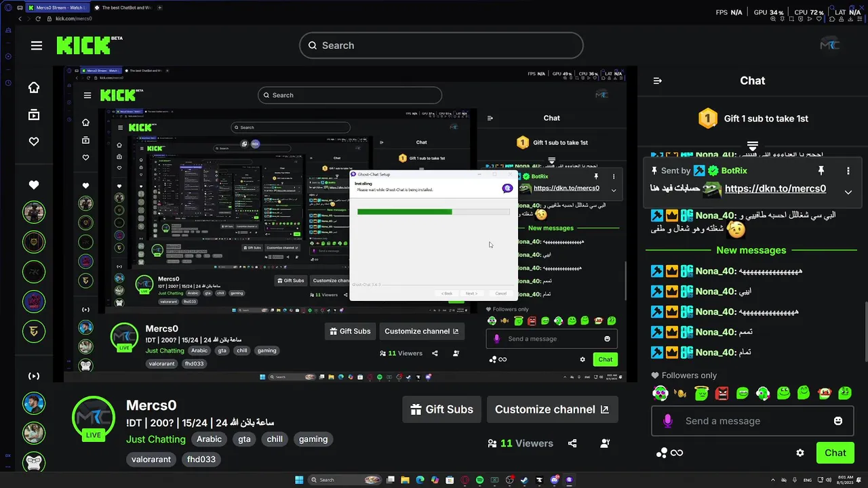The image size is (868, 488).
Task: Open the MRC profile avatar at top right
Action: (829, 45)
